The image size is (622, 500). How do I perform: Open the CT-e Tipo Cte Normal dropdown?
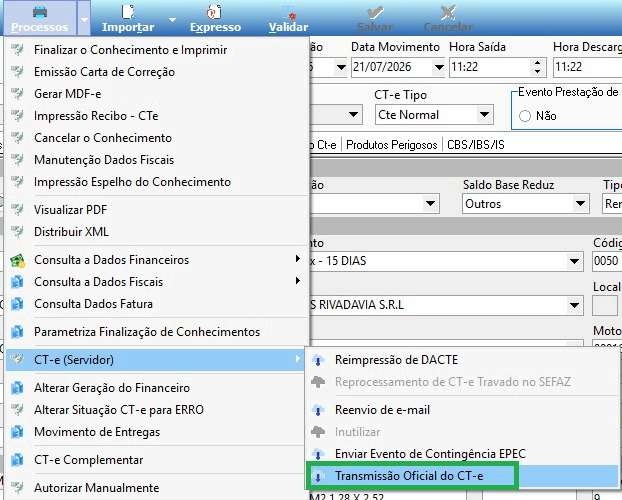pos(484,115)
